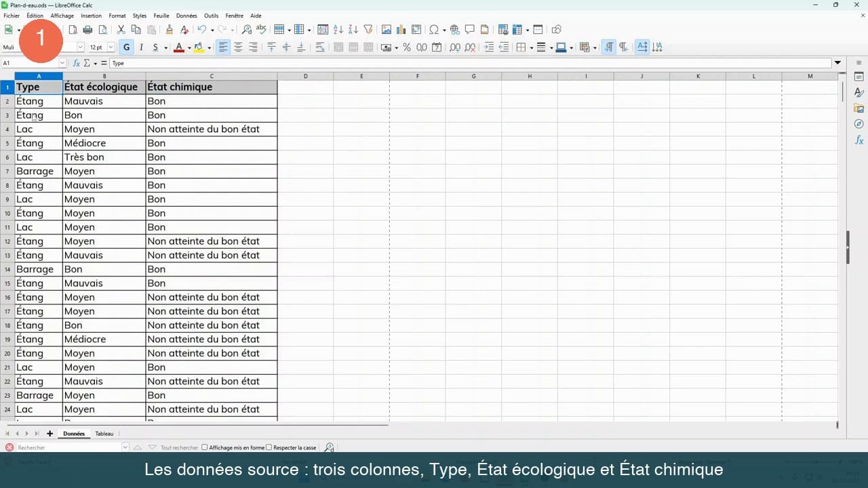The height and width of the screenshot is (488, 868).
Task: Click the AutoFilter funnel icon
Action: point(368,30)
